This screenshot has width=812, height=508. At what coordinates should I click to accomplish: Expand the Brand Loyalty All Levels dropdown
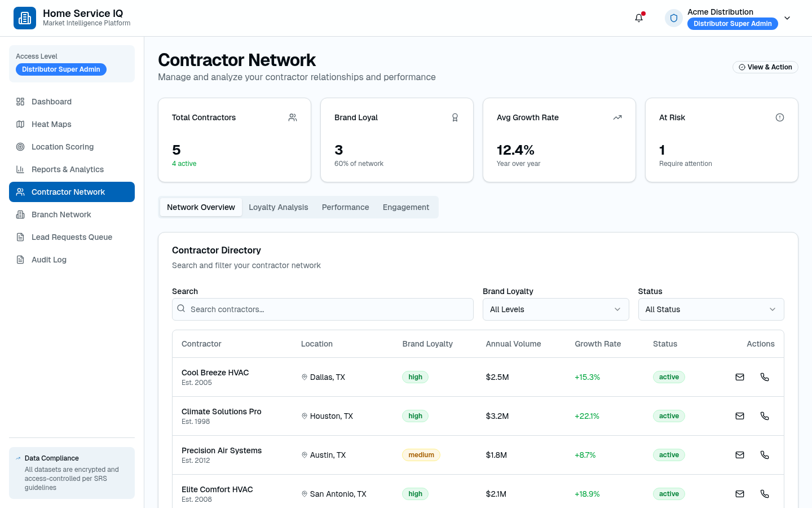click(x=555, y=309)
